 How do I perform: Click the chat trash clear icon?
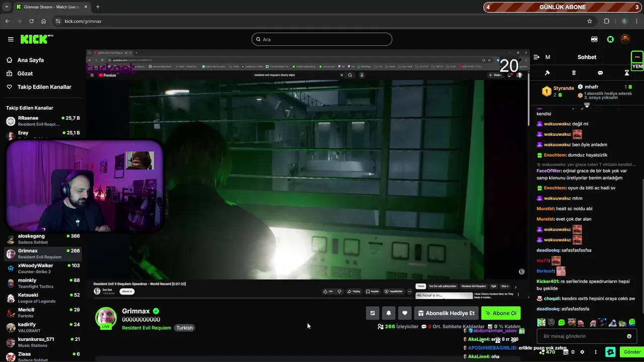pyautogui.click(x=574, y=73)
